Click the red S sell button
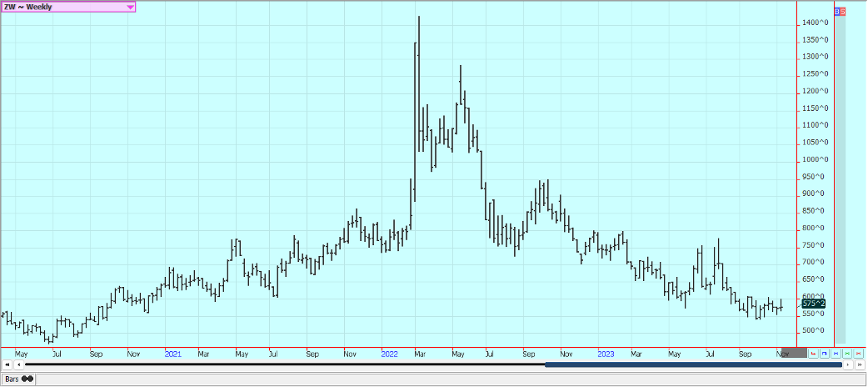The width and height of the screenshot is (868, 387). coord(843,11)
